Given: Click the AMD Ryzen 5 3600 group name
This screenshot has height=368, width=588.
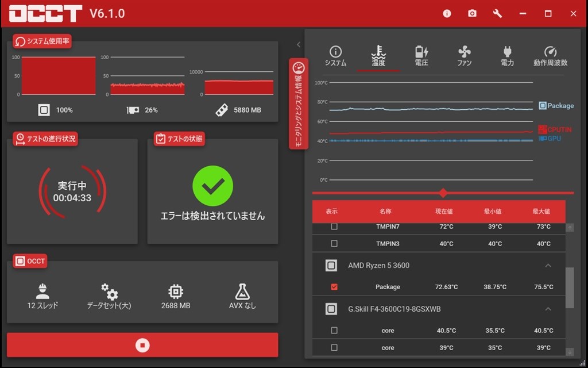Looking at the screenshot, I should coord(379,266).
